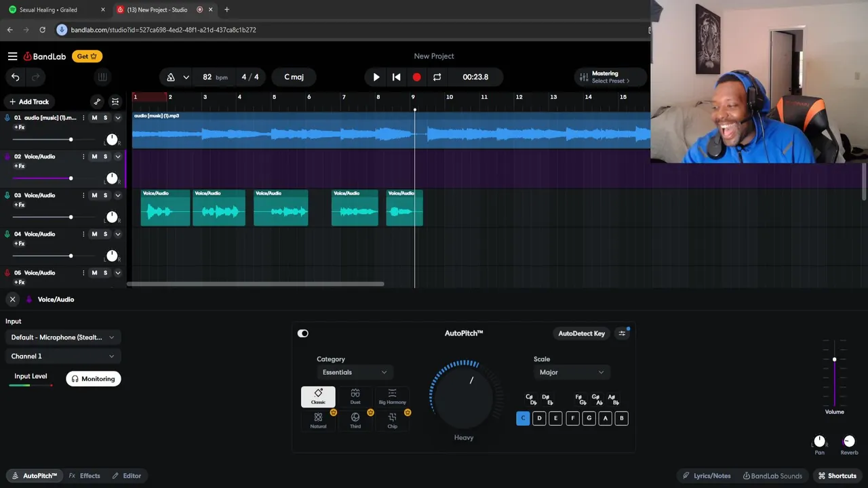Skip back to project start
The height and width of the screenshot is (488, 868).
(x=397, y=77)
